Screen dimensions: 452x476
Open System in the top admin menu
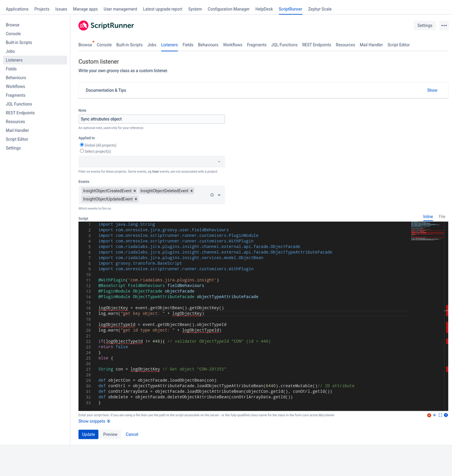click(x=195, y=9)
